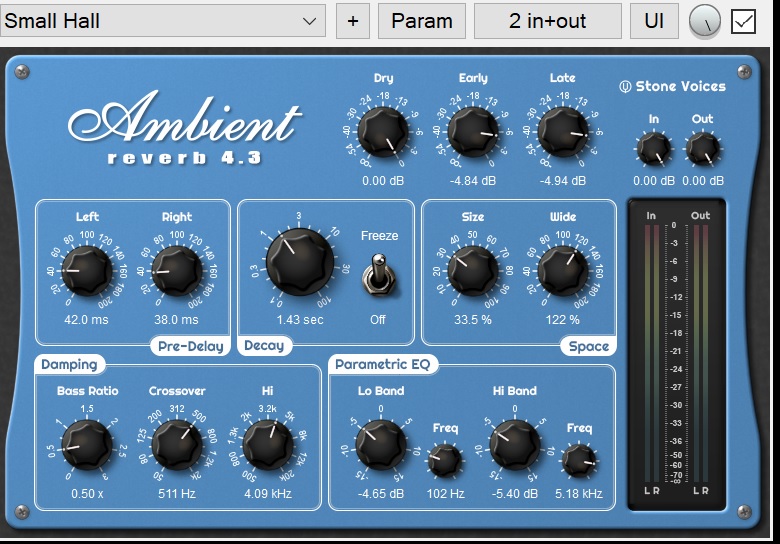The height and width of the screenshot is (544, 780).
Task: Click the 102 Hz frequency value
Action: coord(445,494)
